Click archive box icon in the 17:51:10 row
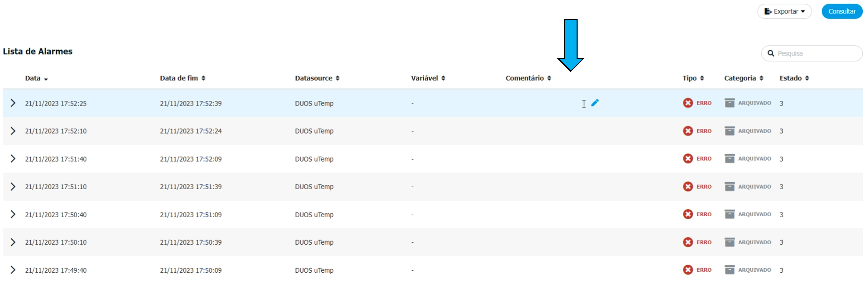This screenshot has width=868, height=283. tap(730, 187)
